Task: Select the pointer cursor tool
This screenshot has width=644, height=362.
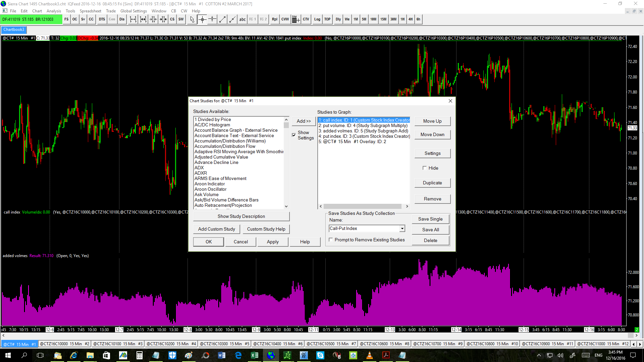Action: pyautogui.click(x=192, y=19)
